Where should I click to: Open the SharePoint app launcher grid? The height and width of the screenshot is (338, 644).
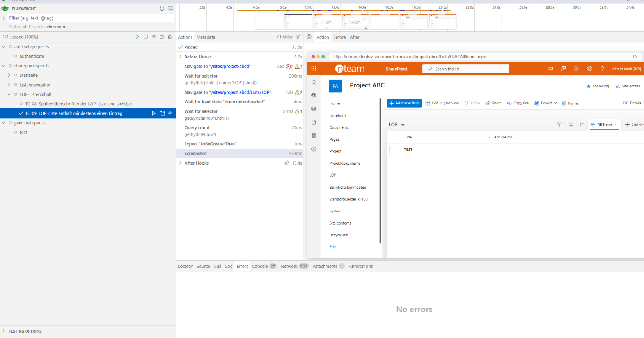pyautogui.click(x=314, y=69)
